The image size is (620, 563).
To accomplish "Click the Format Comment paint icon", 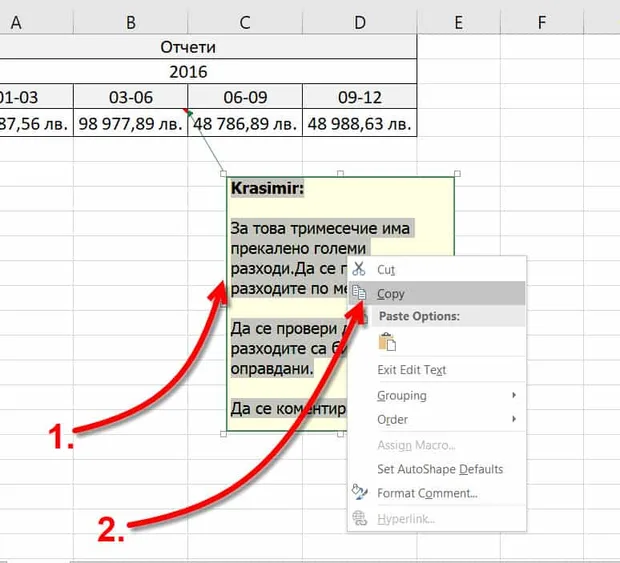I will click(359, 493).
